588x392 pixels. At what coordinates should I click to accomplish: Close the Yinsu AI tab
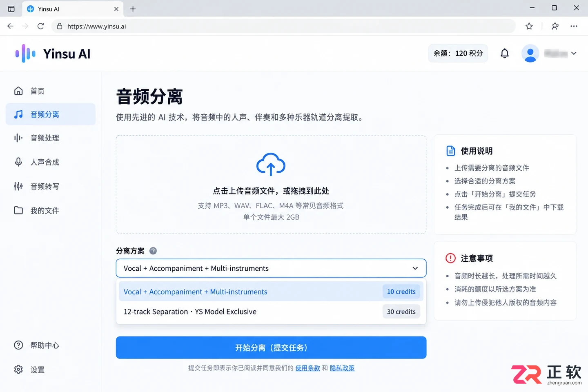tap(116, 9)
